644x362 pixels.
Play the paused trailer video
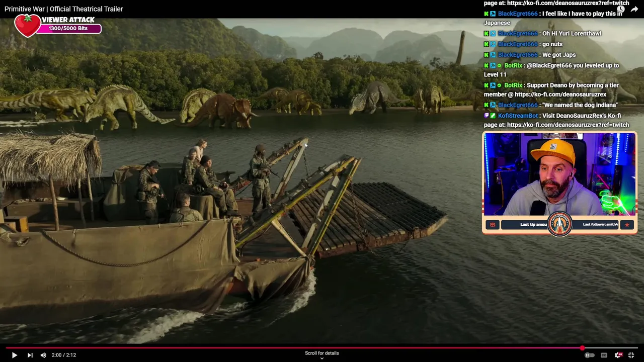pyautogui.click(x=14, y=355)
